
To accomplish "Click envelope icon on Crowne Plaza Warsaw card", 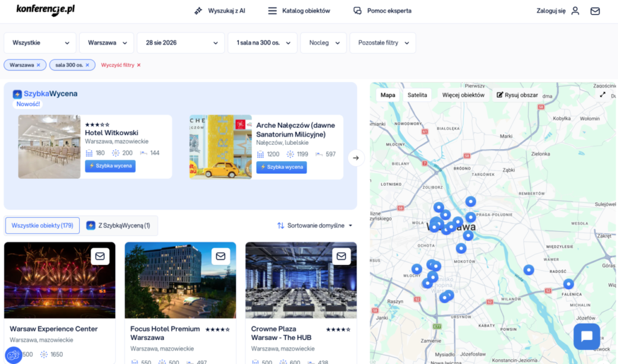I will [342, 257].
